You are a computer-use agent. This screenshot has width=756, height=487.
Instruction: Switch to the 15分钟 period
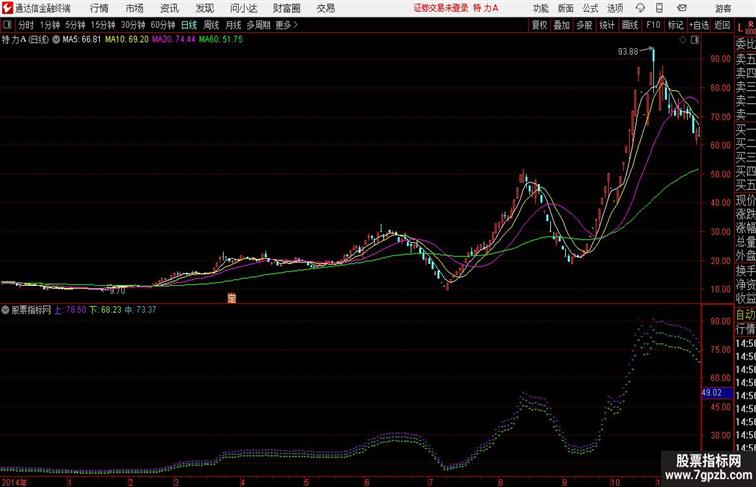click(x=103, y=25)
